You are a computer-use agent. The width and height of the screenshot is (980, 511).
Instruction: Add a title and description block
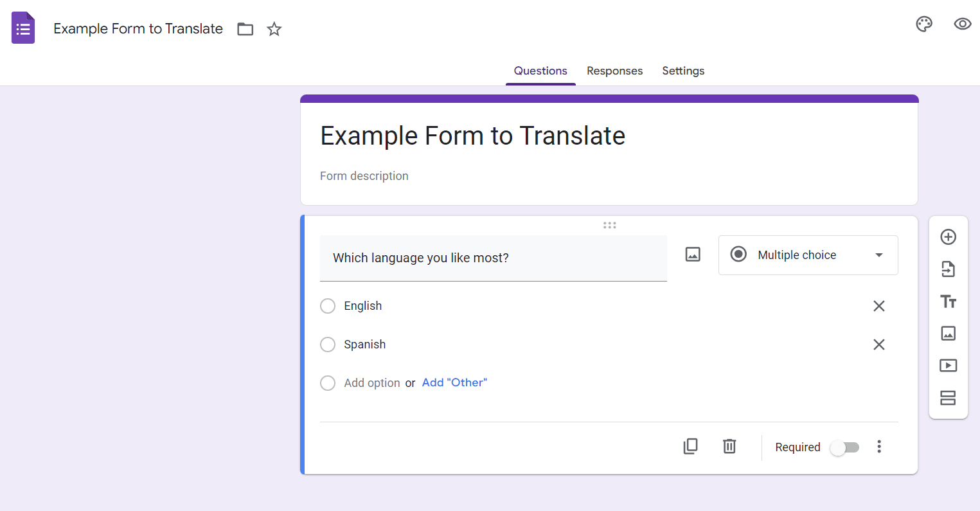948,301
